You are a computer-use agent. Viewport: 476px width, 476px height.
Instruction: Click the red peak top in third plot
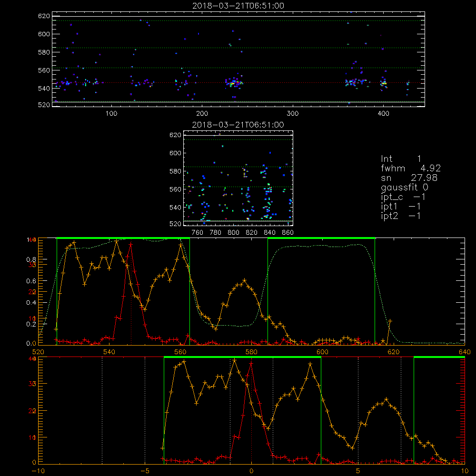click(131, 244)
